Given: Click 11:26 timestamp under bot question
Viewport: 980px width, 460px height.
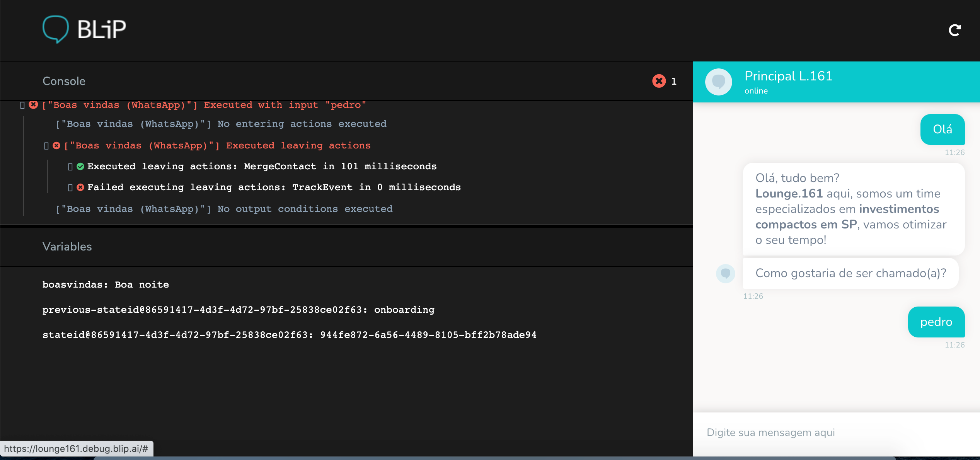Looking at the screenshot, I should point(753,296).
